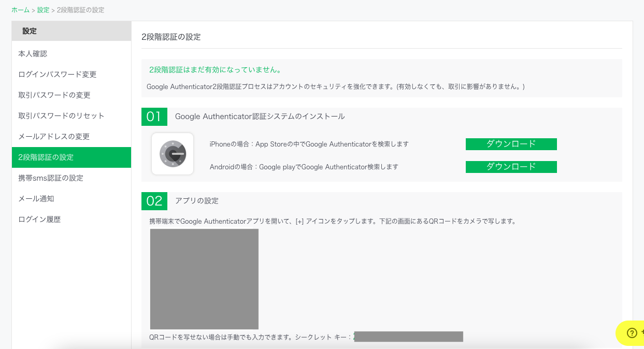Screen dimensions: 644x349
Task: Open 取引パスワードの変更 menu item
Action: [x=71, y=95]
